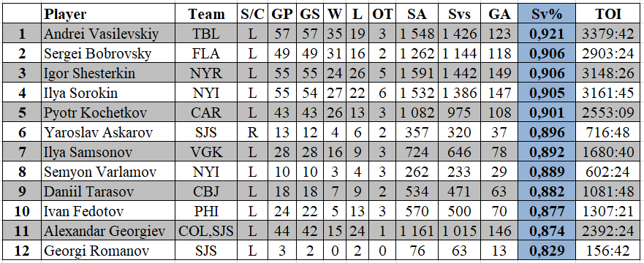Select Pyotr Kochetkov's CAR team cell
Viewport: 644px width, 263px height.
[206, 113]
